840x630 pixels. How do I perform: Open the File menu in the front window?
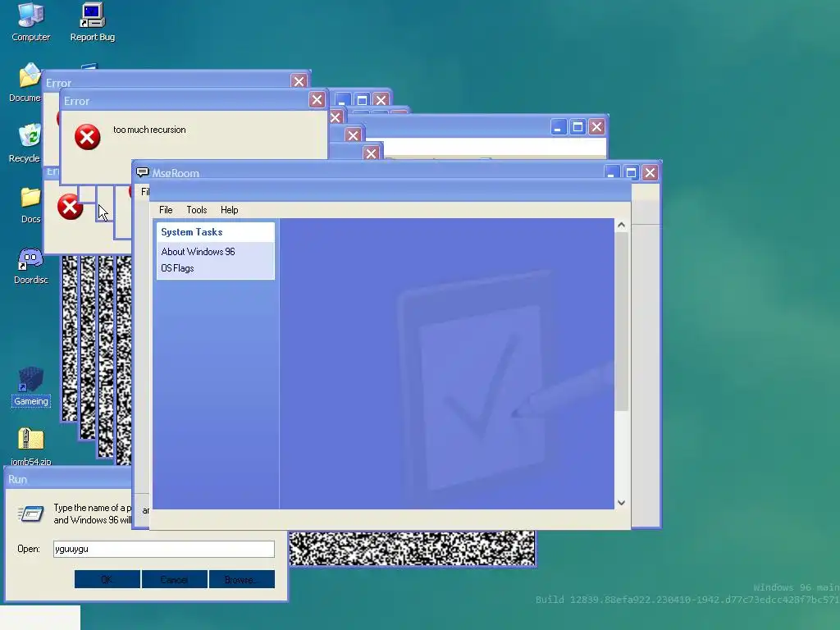point(166,210)
